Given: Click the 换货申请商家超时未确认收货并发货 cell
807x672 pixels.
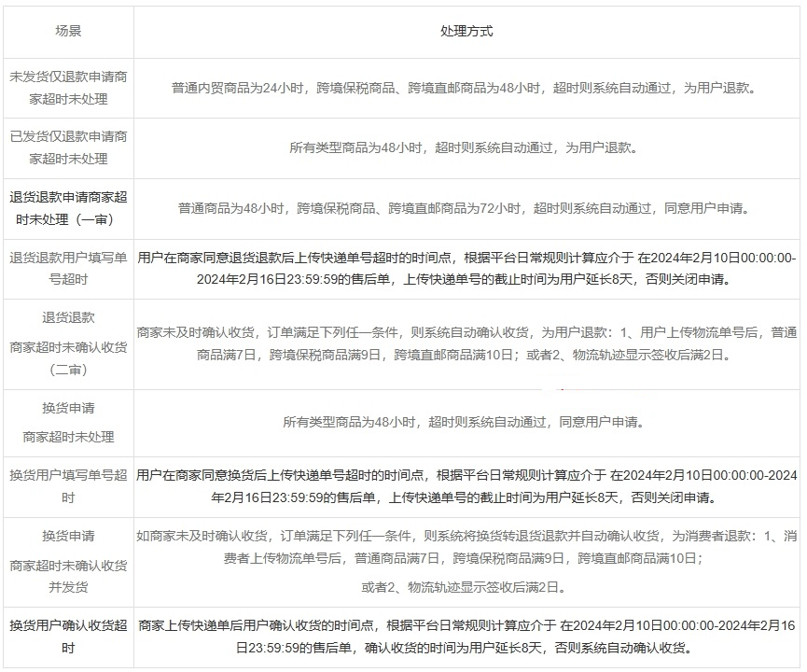Looking at the screenshot, I should tap(68, 562).
